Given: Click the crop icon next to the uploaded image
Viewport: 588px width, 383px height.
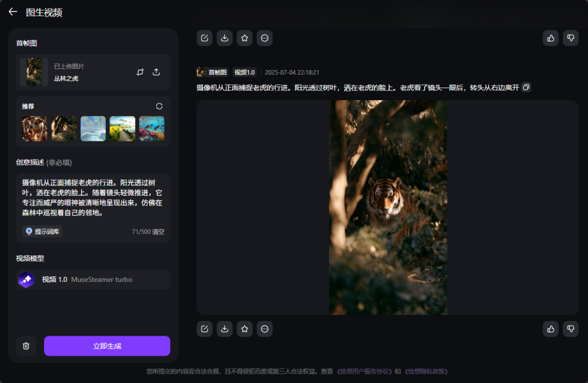Looking at the screenshot, I should 140,71.
